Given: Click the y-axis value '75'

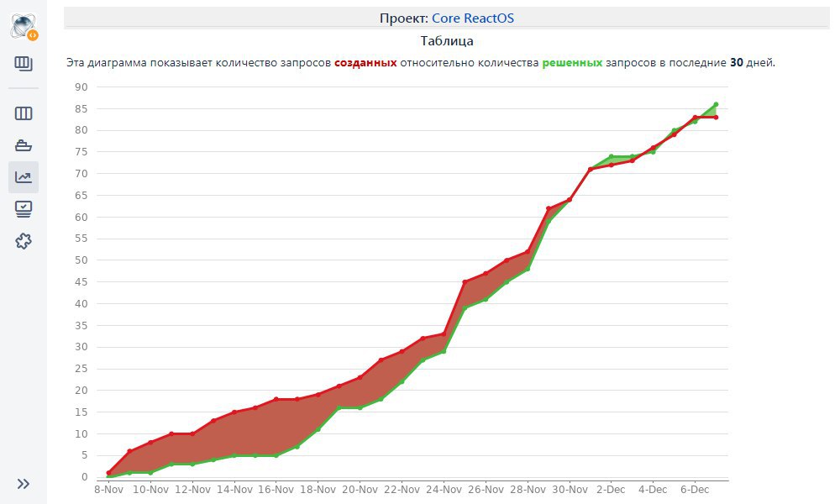Looking at the screenshot, I should (x=81, y=152).
